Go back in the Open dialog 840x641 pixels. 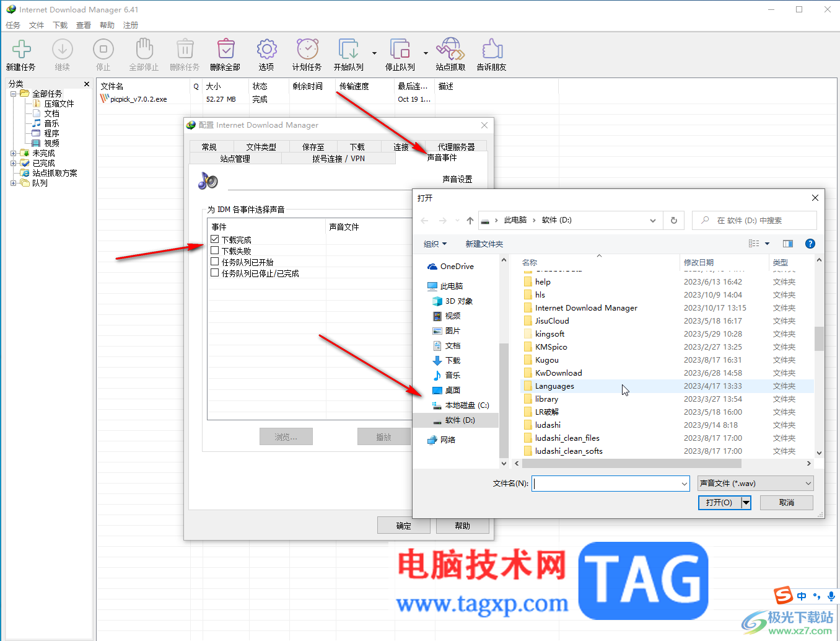point(424,221)
